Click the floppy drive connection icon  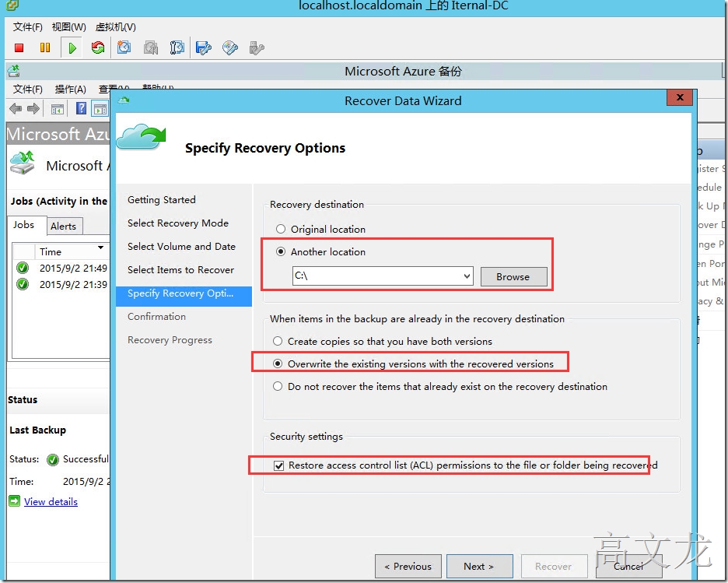click(x=203, y=47)
